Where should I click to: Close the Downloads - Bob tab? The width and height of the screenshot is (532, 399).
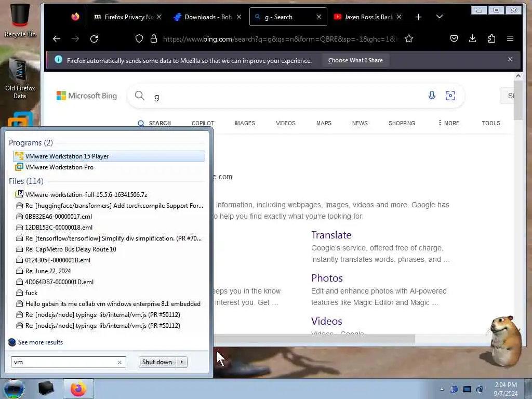pyautogui.click(x=239, y=17)
